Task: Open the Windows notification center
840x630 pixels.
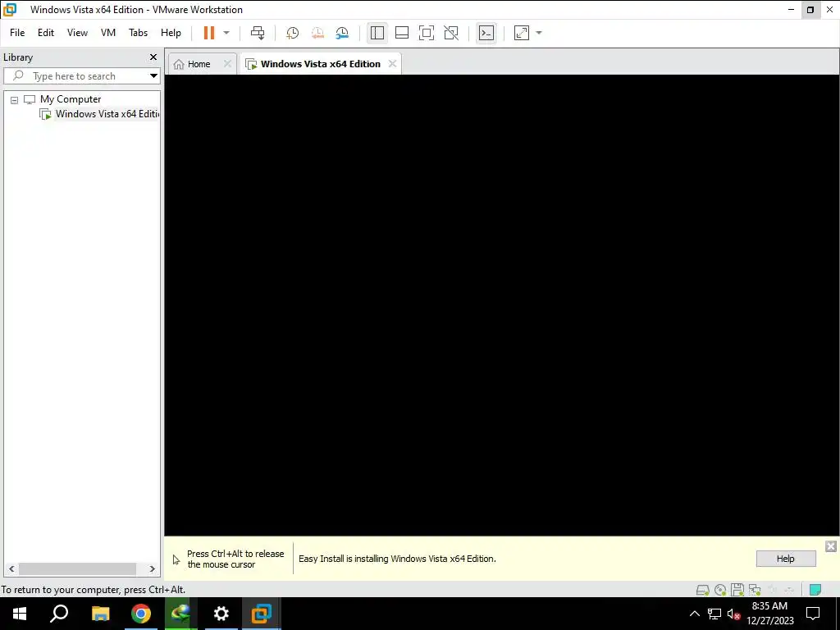Action: click(813, 614)
